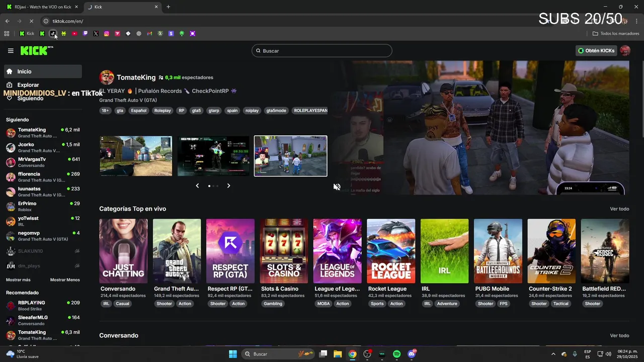This screenshot has height=362, width=644.
Task: Open Task View on the taskbar
Action: [323, 354]
